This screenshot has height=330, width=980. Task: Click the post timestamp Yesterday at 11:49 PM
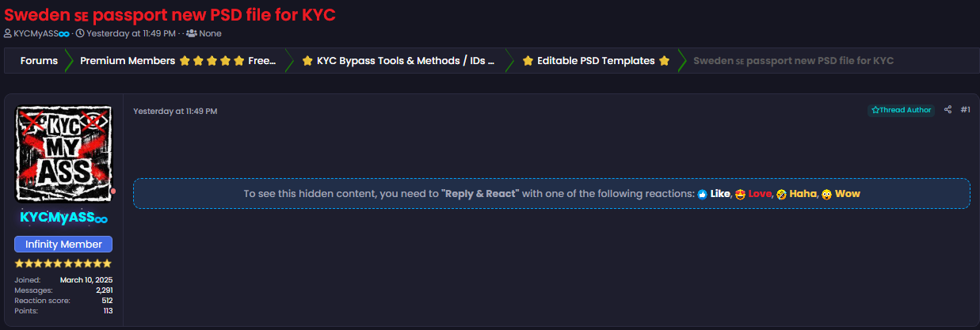tap(175, 111)
